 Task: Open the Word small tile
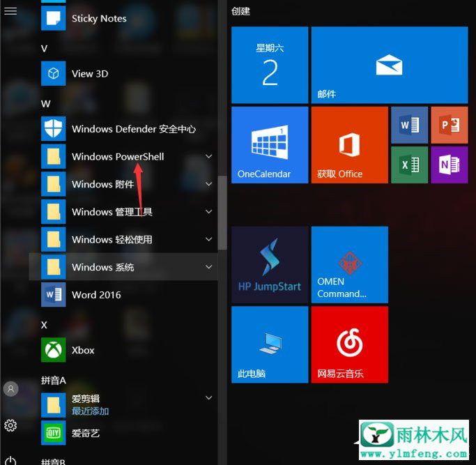coord(410,125)
